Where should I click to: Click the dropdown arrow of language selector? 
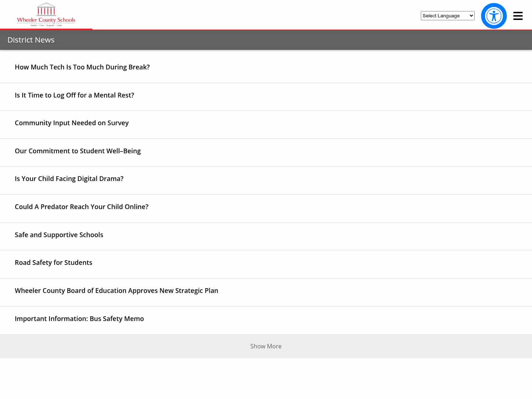pos(471,16)
